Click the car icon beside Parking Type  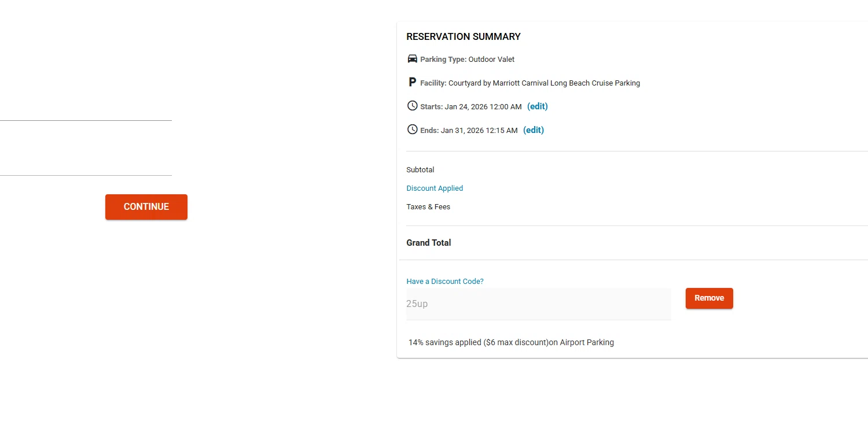[413, 59]
